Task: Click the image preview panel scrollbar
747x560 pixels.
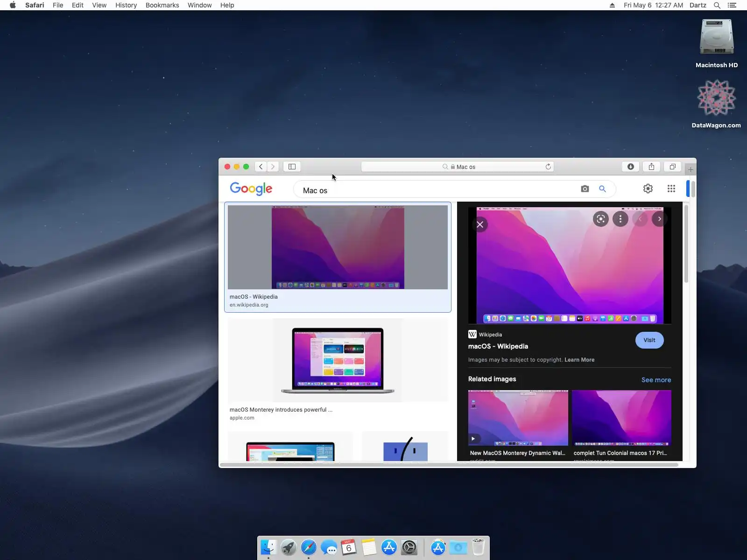Action: (x=686, y=244)
